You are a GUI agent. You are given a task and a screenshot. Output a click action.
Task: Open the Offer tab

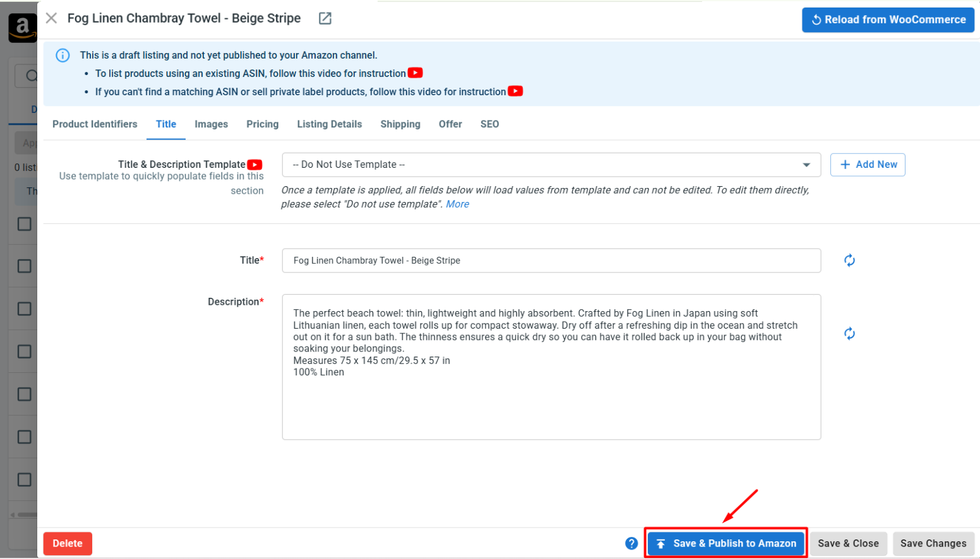(450, 124)
